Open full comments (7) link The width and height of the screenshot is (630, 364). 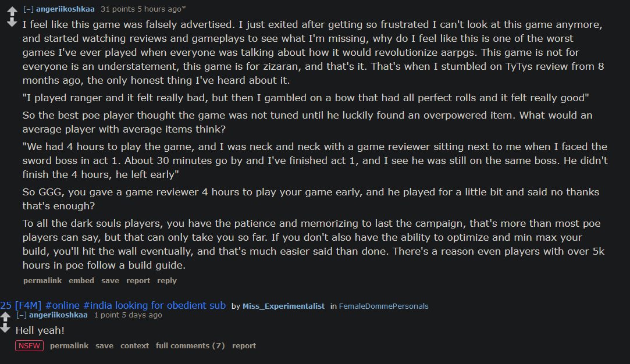point(190,346)
